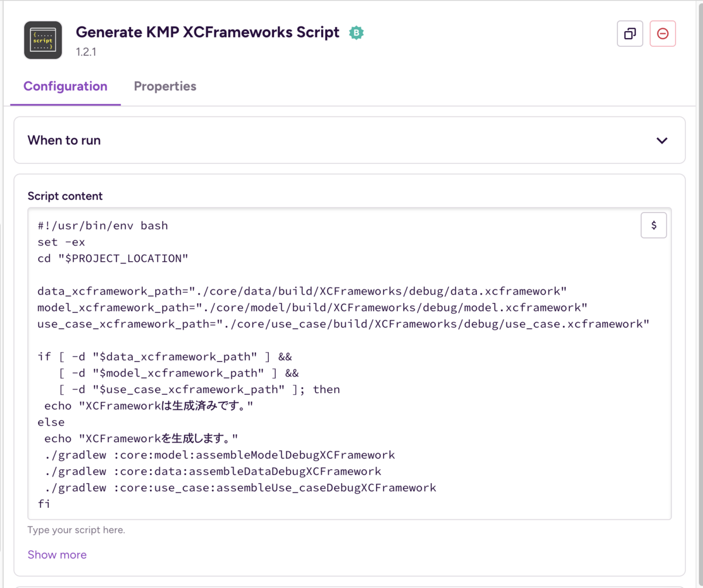Open the Properties tab
This screenshot has height=588, width=703.
165,87
